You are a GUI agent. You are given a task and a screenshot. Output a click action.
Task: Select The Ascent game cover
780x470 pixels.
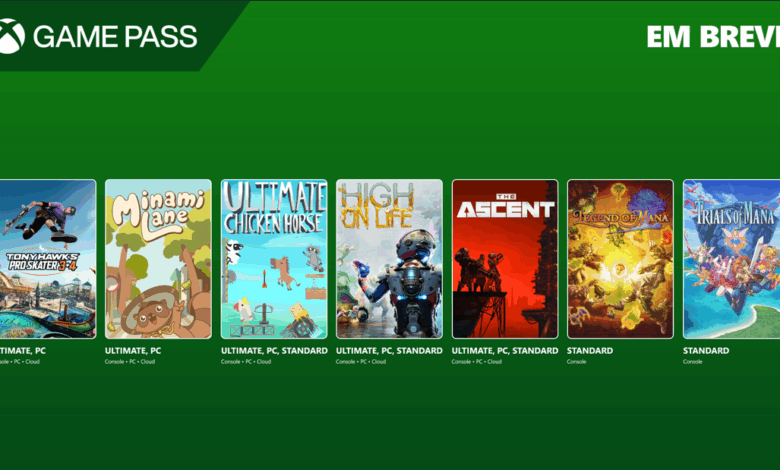[505, 259]
